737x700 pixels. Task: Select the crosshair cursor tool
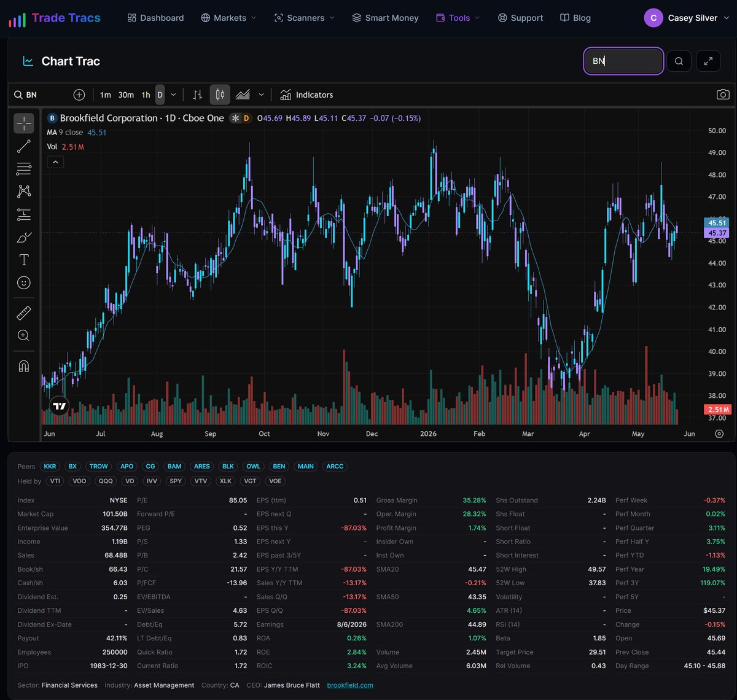(x=24, y=123)
